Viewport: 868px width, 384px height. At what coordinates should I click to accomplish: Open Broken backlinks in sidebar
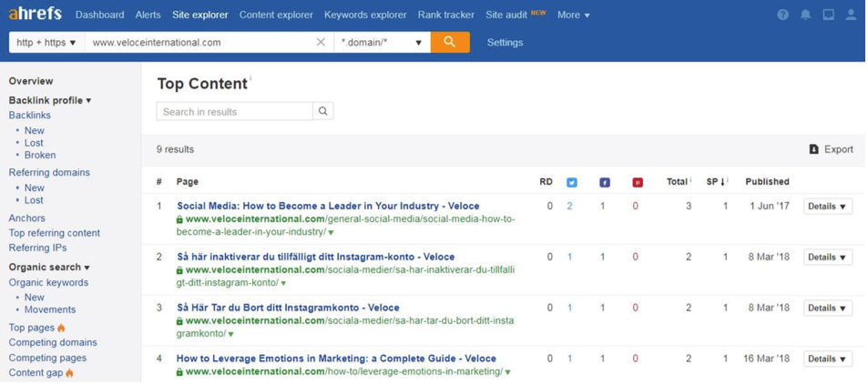[40, 155]
